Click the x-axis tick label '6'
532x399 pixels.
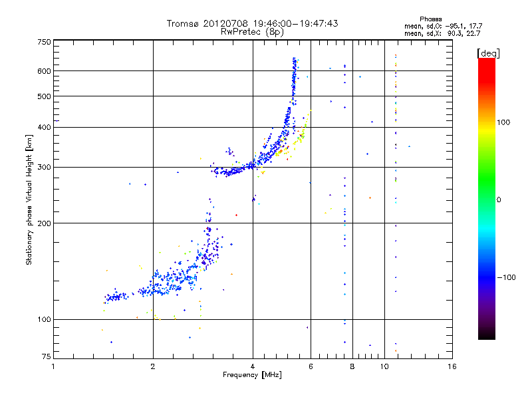(x=311, y=366)
